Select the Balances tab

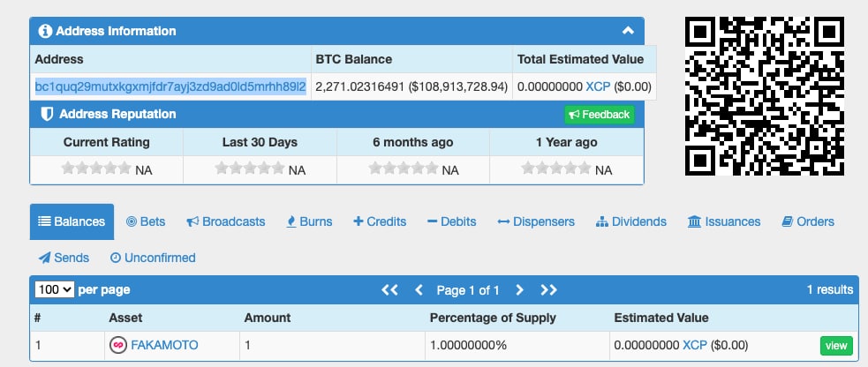click(72, 221)
